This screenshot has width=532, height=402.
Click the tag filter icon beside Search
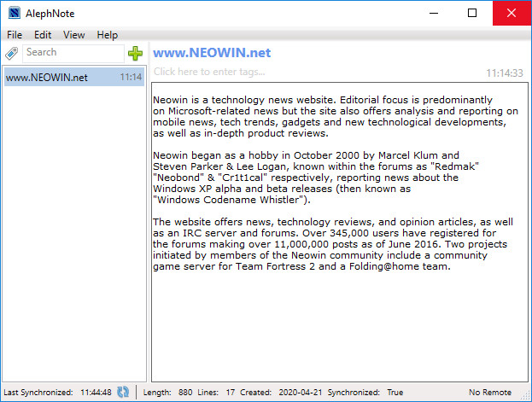(x=11, y=53)
